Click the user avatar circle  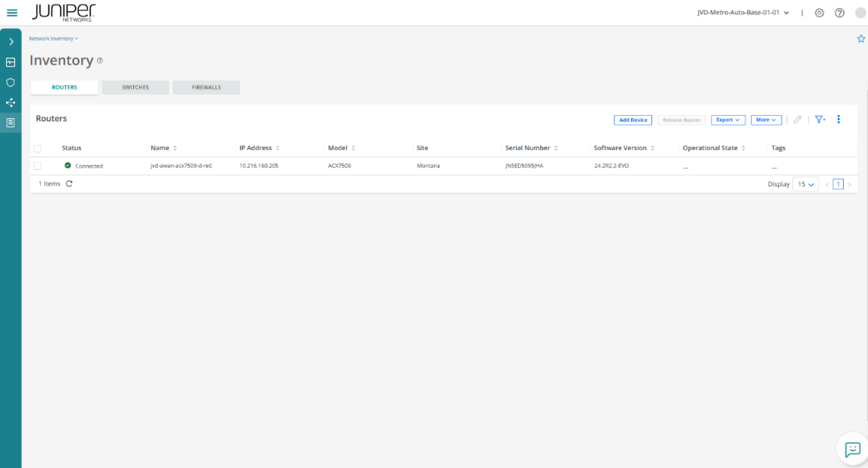860,13
